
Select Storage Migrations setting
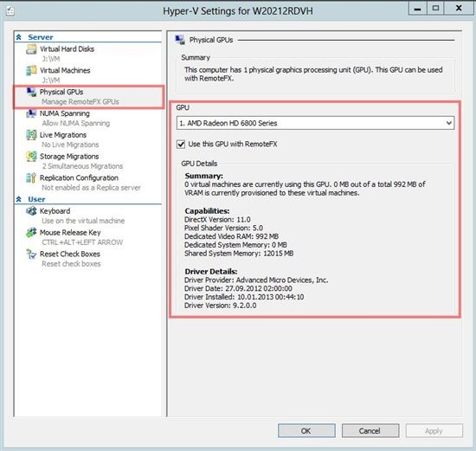click(69, 157)
